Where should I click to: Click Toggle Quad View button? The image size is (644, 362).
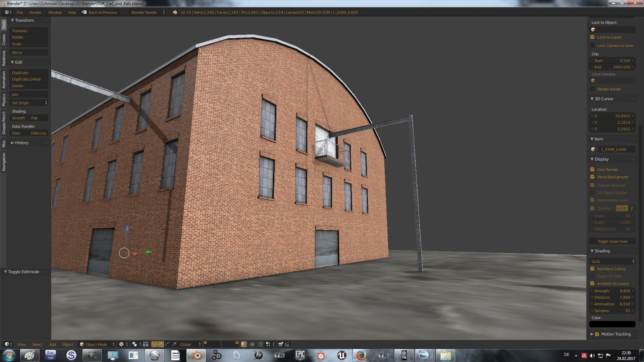[612, 241]
